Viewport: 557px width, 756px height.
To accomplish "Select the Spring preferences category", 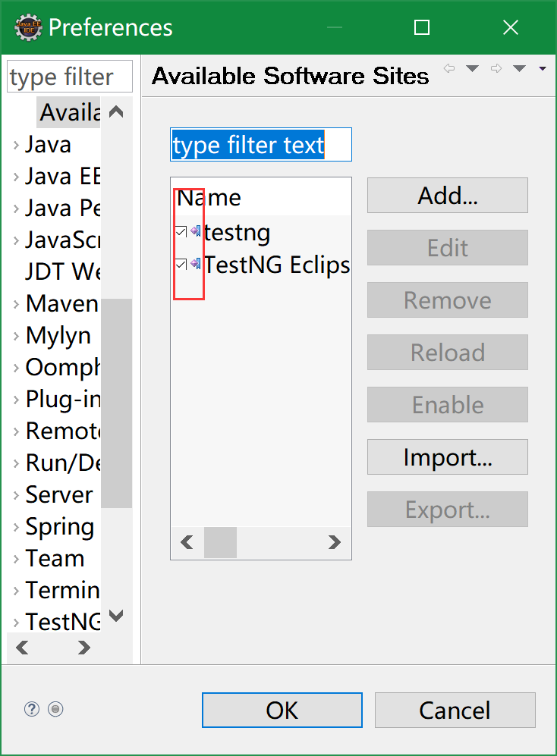I will click(x=59, y=527).
